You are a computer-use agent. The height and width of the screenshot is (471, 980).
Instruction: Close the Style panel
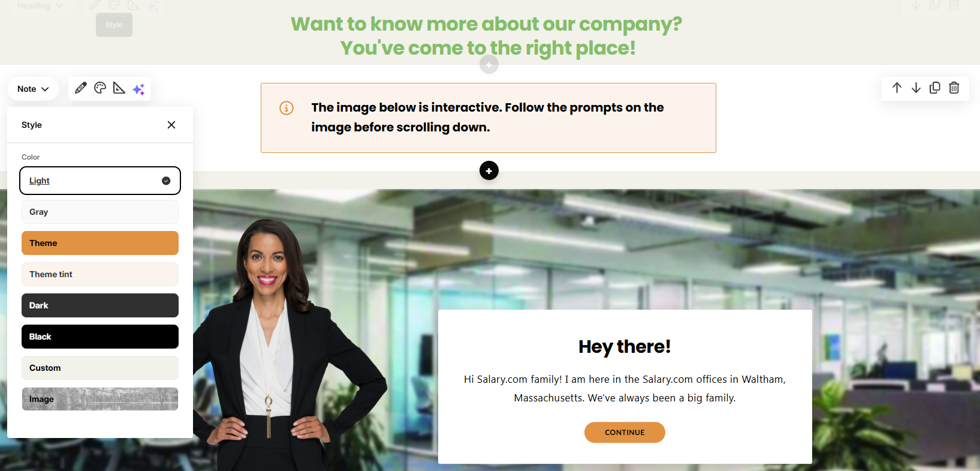[171, 125]
